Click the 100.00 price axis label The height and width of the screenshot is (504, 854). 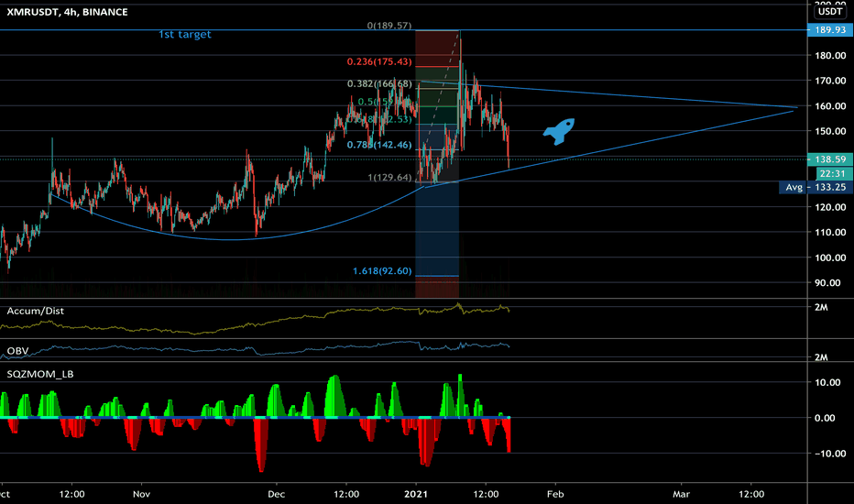click(830, 257)
